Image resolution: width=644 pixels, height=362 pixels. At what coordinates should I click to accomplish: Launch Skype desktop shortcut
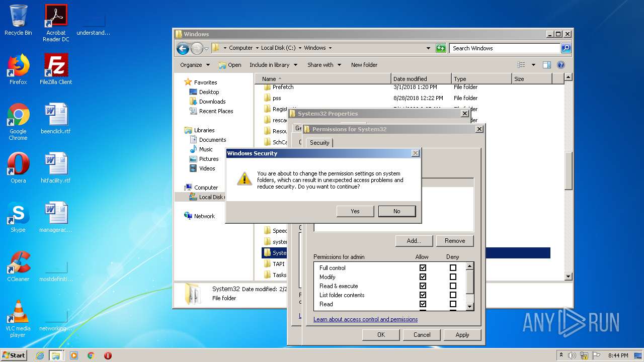click(18, 217)
